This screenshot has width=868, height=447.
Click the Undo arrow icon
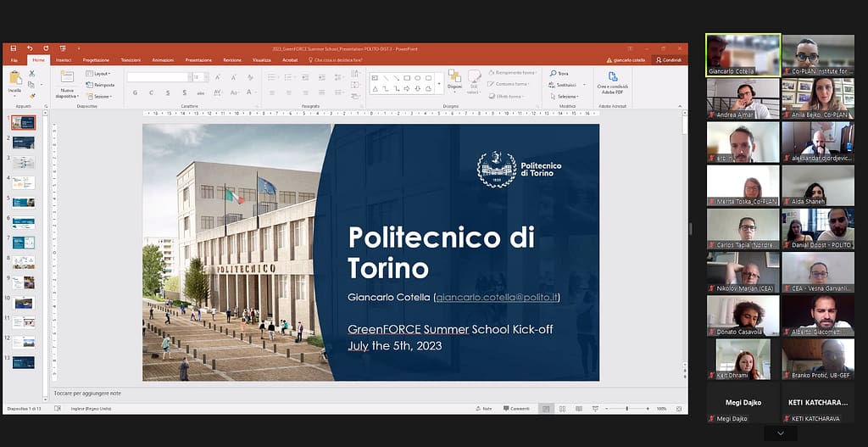click(30, 48)
